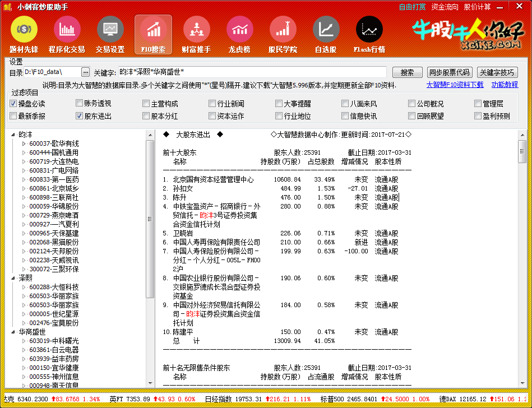Open 资金流向 in the title bar
Screen dimensions: 532x408
(x=445, y=7)
